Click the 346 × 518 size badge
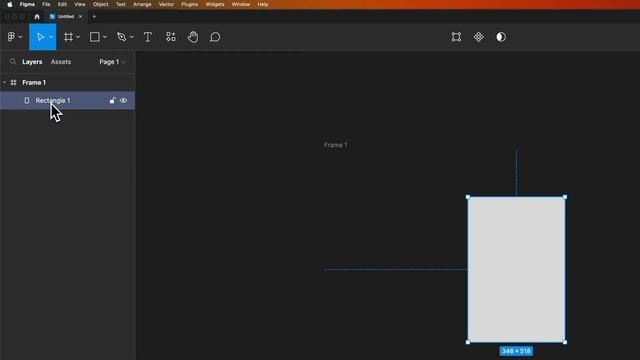This screenshot has height=360, width=640. (516, 351)
